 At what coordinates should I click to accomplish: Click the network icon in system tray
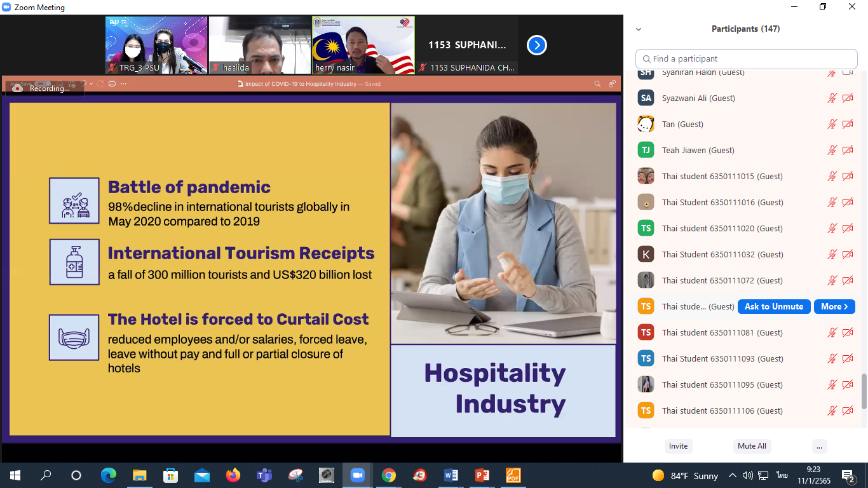tap(763, 475)
